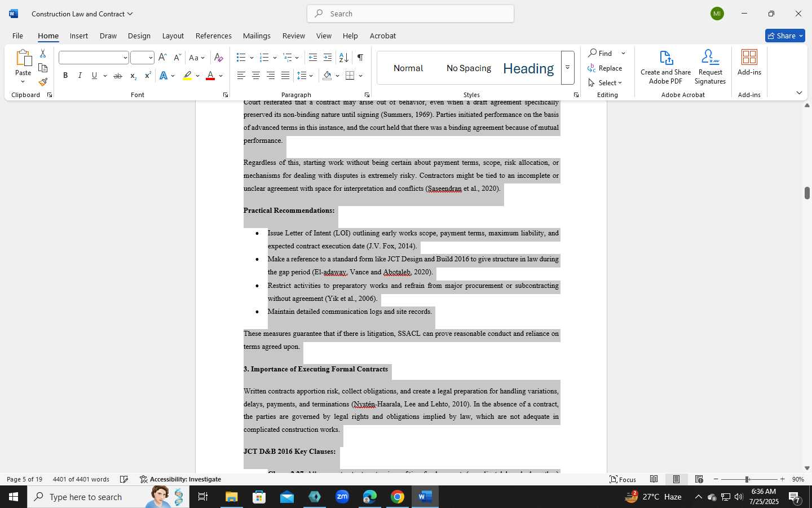Align text to the right
The image size is (812, 508).
click(271, 76)
